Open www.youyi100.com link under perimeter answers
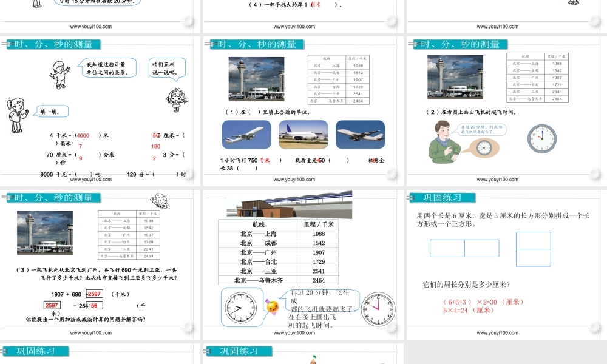 coord(498,333)
